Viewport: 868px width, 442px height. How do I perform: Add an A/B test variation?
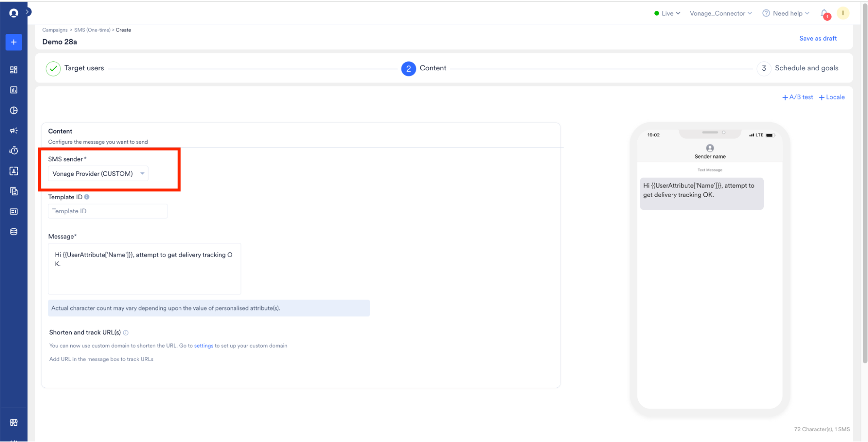[798, 97]
